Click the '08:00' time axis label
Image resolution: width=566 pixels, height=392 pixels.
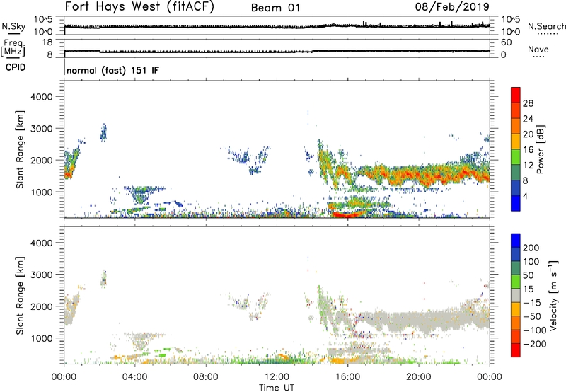point(206,376)
